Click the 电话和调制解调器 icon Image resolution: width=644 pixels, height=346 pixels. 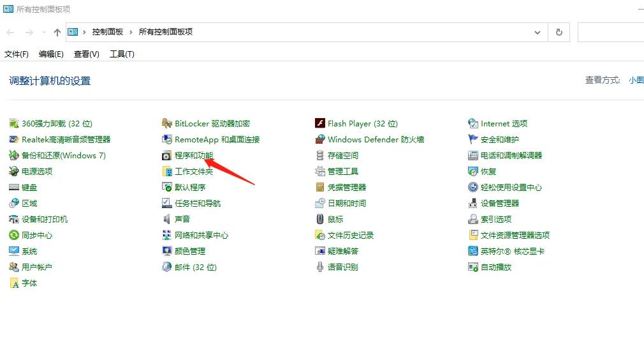[x=473, y=156]
